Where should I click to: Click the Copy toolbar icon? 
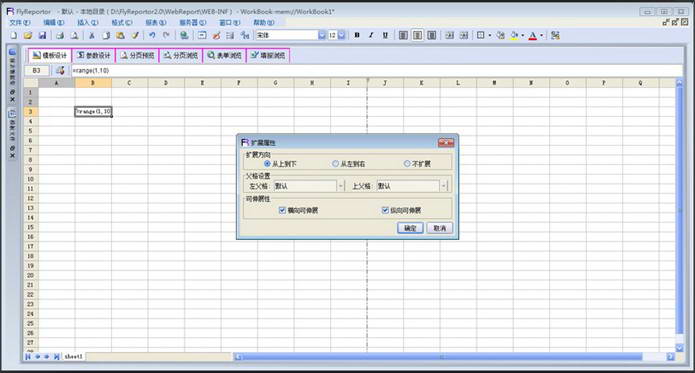click(x=106, y=35)
